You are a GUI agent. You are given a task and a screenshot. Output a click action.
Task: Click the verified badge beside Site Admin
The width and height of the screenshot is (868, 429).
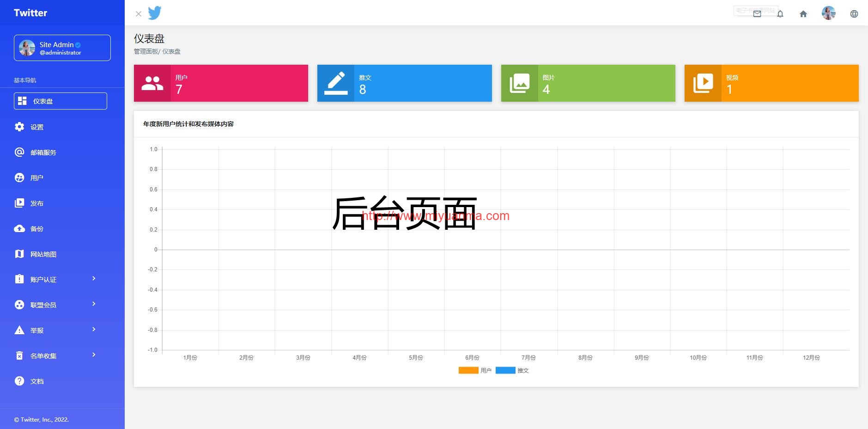tap(78, 45)
